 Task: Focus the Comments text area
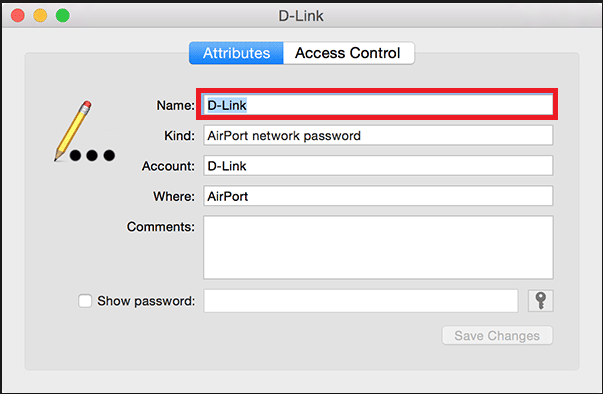tap(378, 248)
